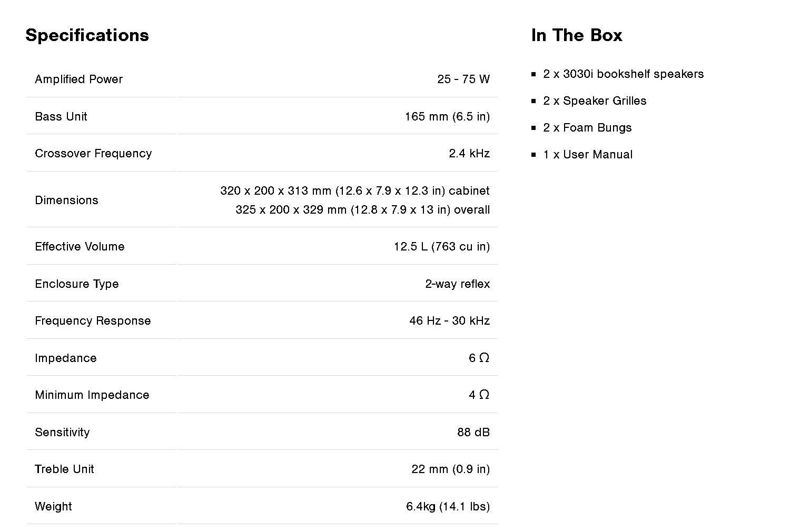Click the 88 dB sensitivity value
This screenshot has height=532, width=800.
473,432
